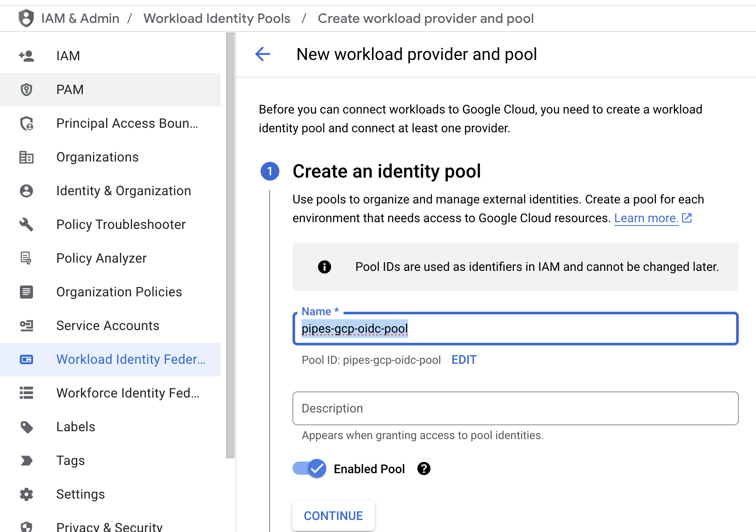
Task: Click the back arrow icon
Action: tap(262, 54)
